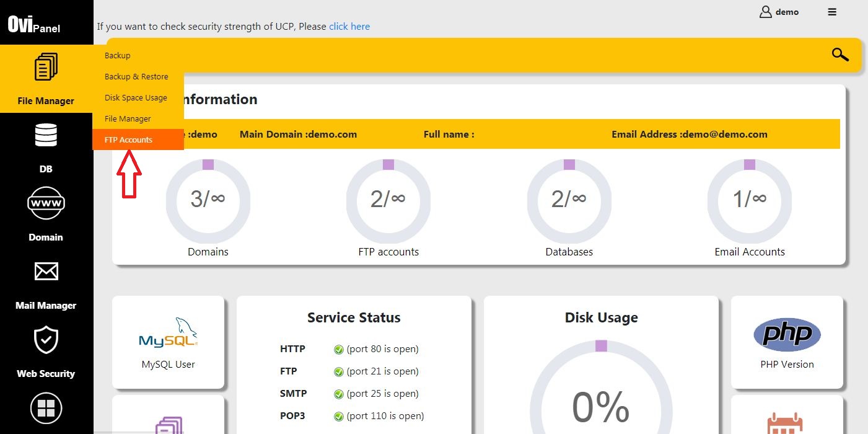Click the 'Disk Usage' heading
This screenshot has width=868, height=434.
pos(601,317)
